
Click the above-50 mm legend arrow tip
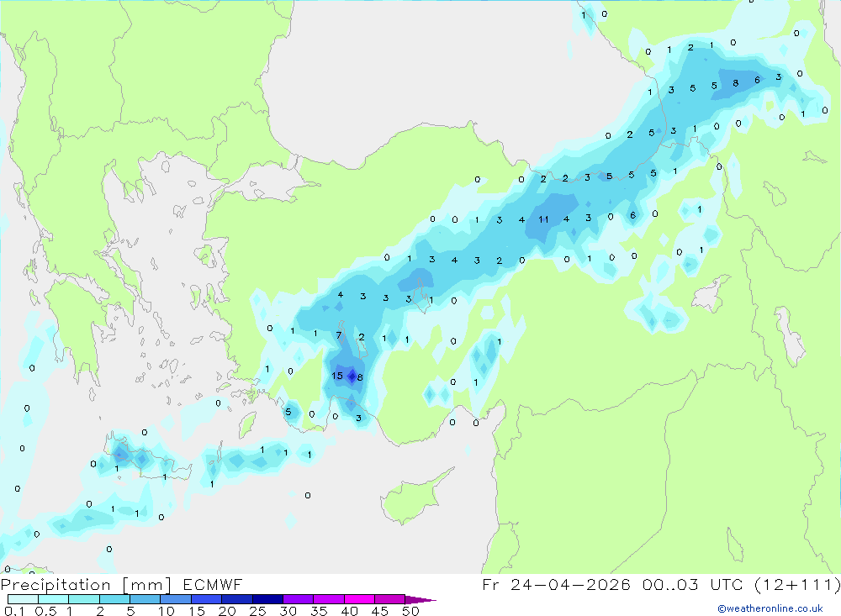[x=421, y=600]
